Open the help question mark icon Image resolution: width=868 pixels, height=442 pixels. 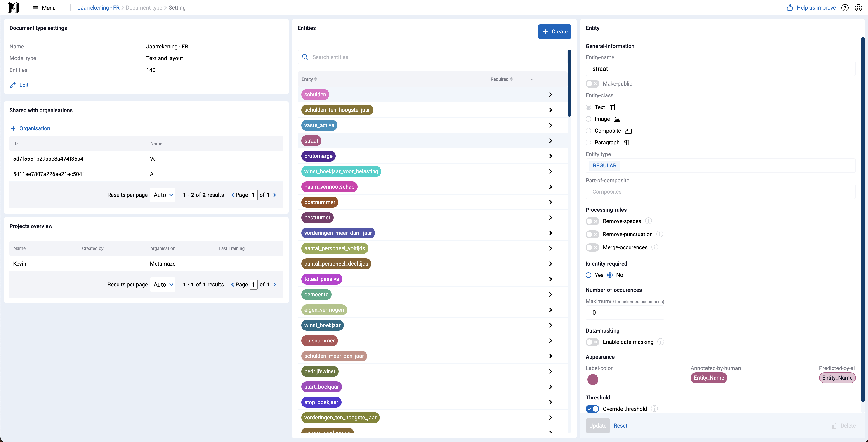click(x=845, y=8)
